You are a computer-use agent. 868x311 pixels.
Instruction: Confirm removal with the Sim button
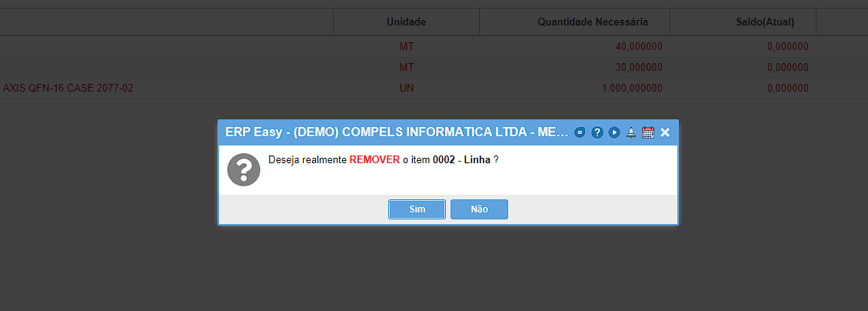417,209
